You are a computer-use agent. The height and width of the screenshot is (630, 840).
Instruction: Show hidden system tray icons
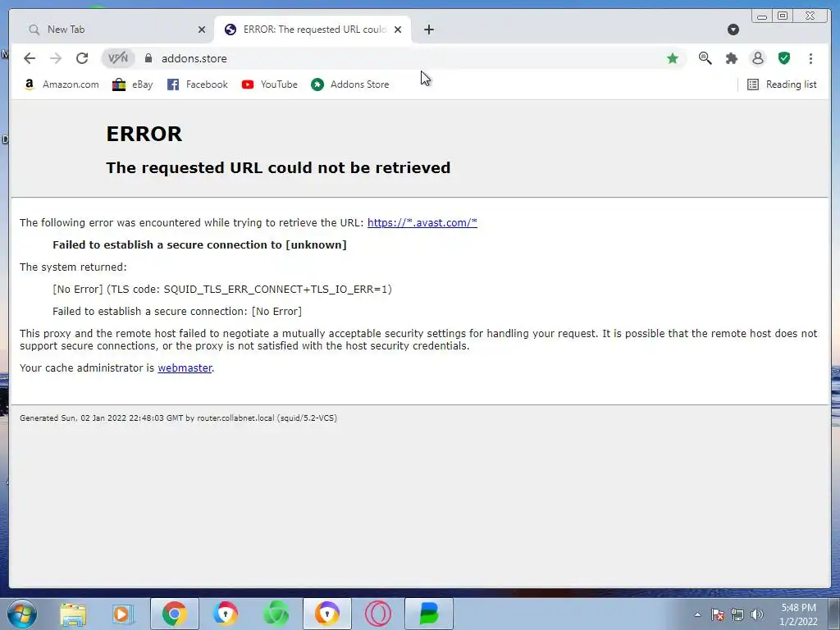(697, 614)
